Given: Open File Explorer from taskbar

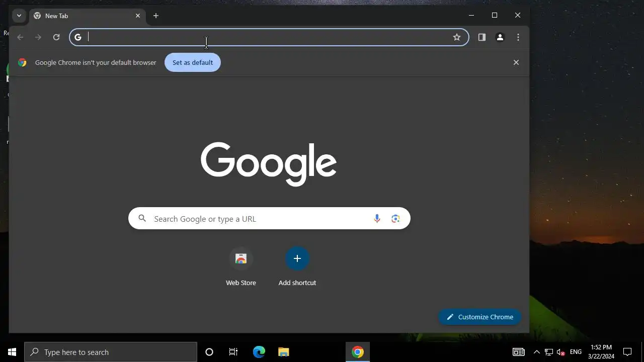Looking at the screenshot, I should click(284, 352).
